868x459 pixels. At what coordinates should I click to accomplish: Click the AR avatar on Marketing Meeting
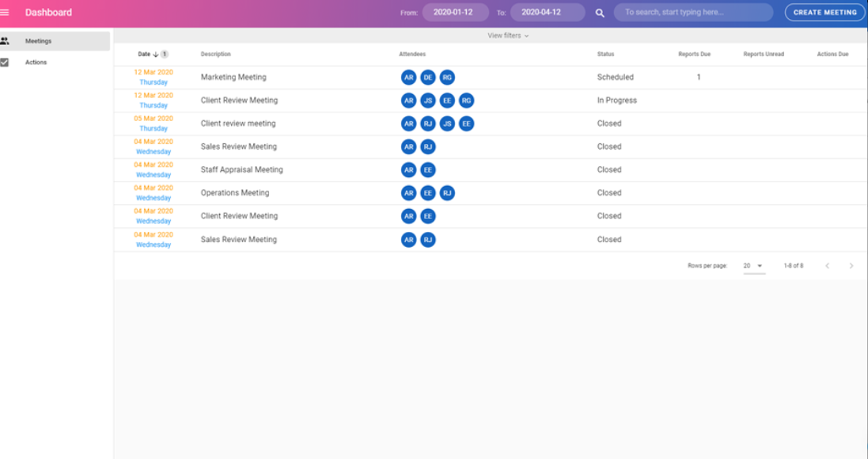tap(408, 77)
